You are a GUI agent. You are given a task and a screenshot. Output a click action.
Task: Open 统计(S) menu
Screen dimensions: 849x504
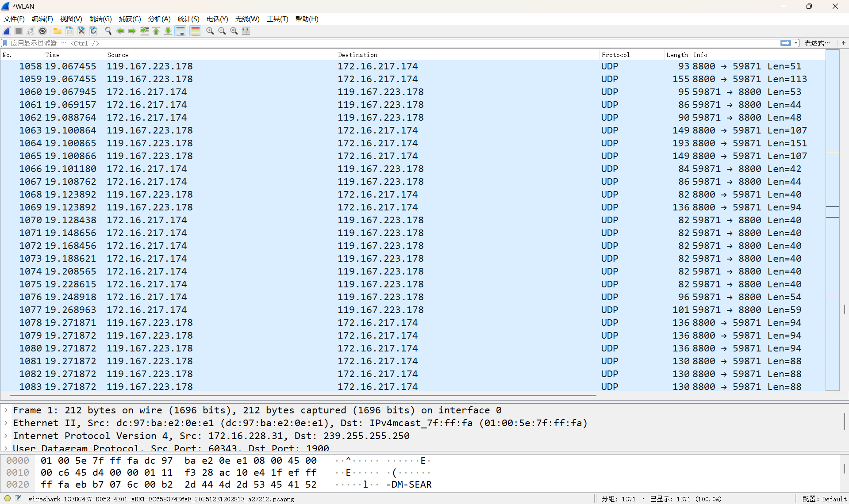coord(188,19)
